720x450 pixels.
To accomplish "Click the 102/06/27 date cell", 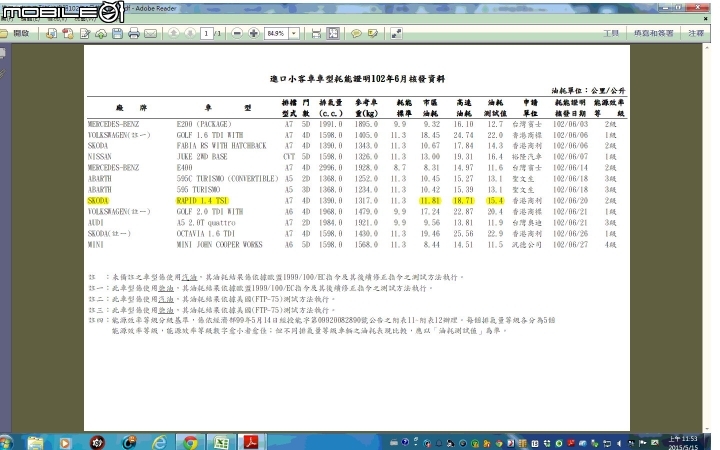I will (570, 245).
